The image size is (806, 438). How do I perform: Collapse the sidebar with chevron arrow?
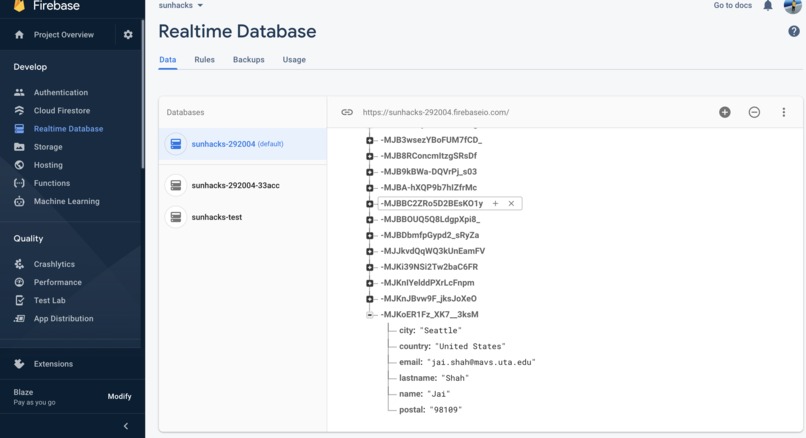coord(126,426)
